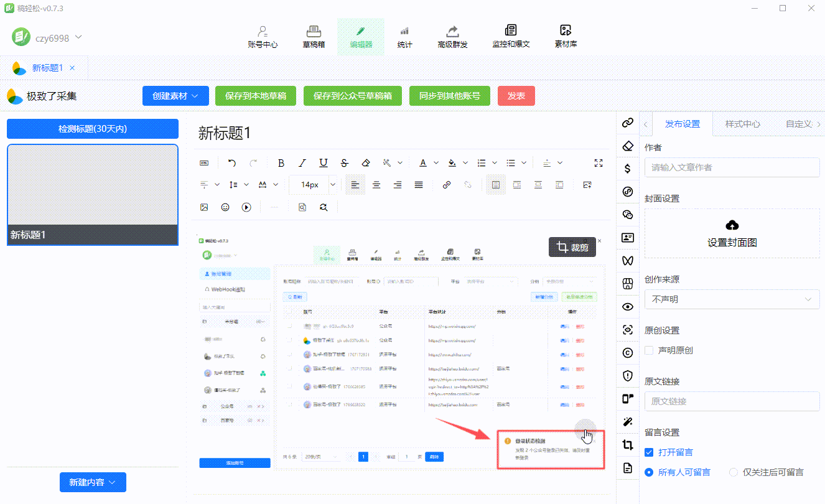This screenshot has height=504, width=825.
Task: Insert an emoji using the smiley icon
Action: (x=225, y=207)
